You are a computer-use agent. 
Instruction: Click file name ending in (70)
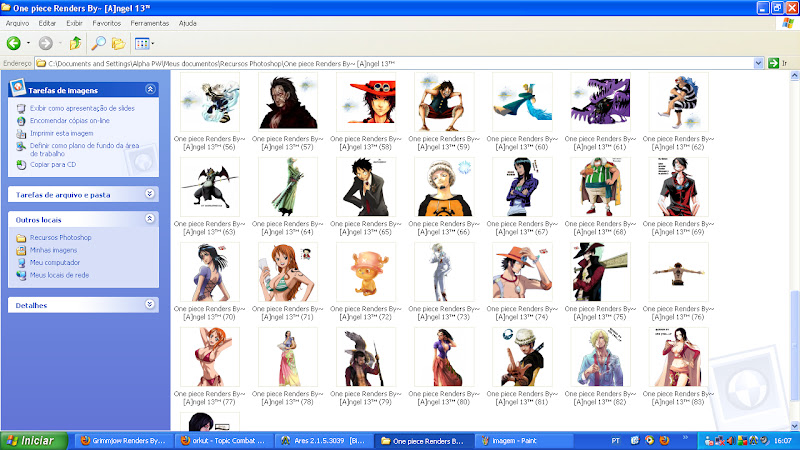pyautogui.click(x=209, y=313)
